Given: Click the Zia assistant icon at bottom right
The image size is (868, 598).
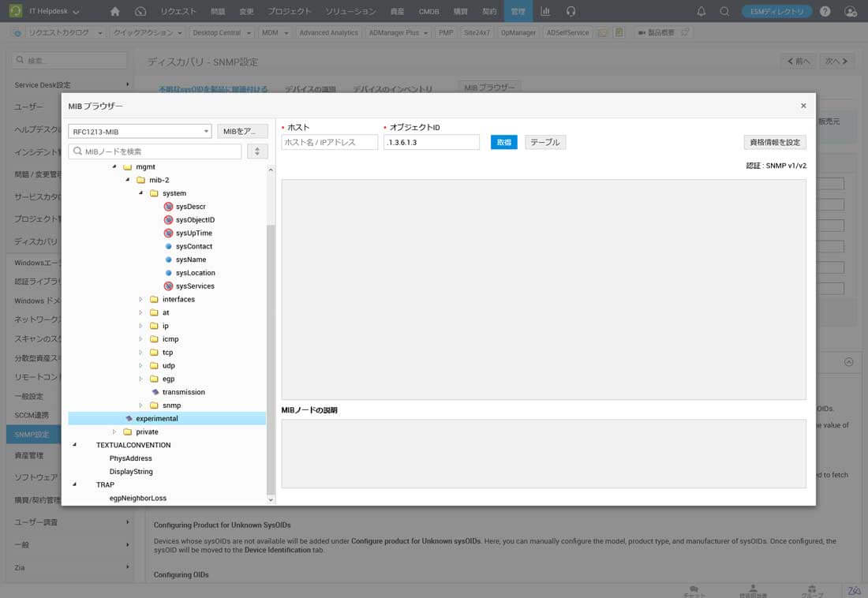Looking at the screenshot, I should point(854,590).
